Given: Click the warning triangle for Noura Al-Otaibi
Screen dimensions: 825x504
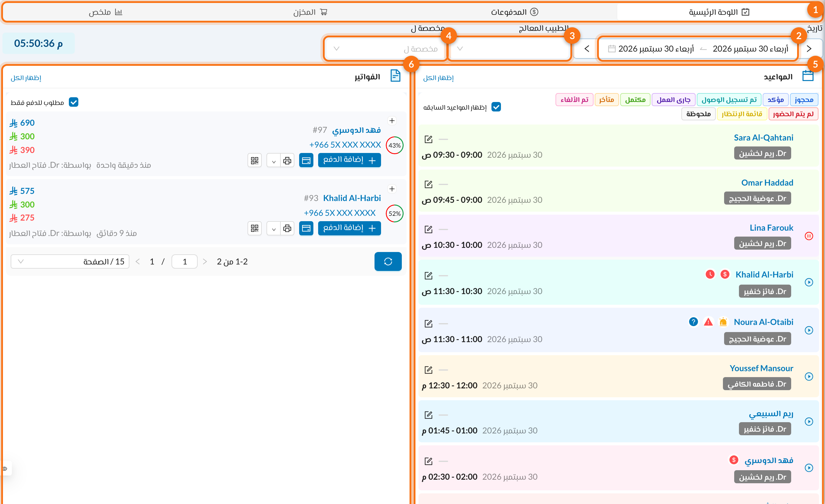Looking at the screenshot, I should coord(708,322).
